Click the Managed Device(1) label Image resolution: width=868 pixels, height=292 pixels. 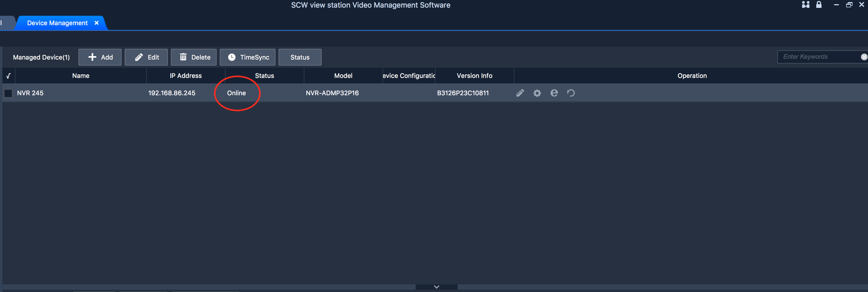click(x=41, y=57)
